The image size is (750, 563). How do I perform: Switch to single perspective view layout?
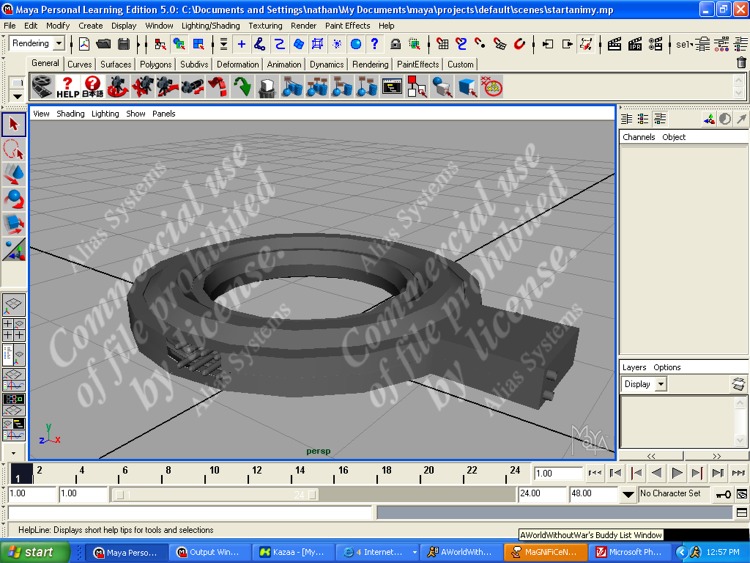pos(14,305)
